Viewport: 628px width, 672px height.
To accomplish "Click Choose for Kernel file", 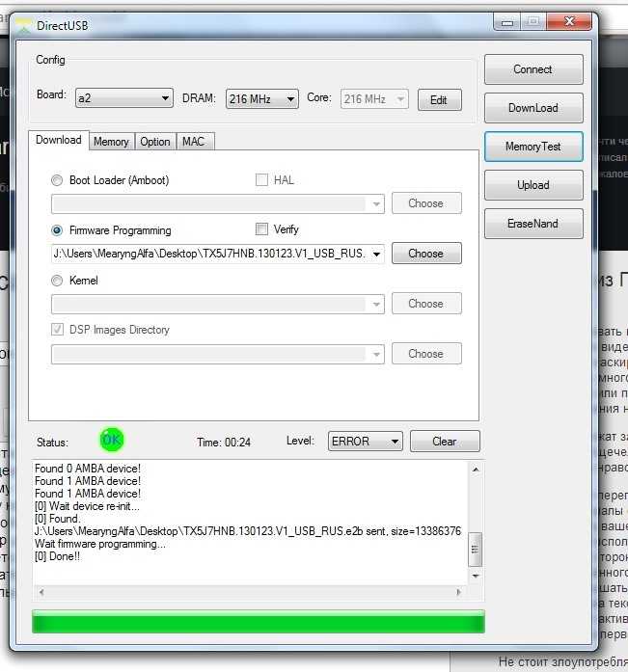I will click(x=426, y=304).
